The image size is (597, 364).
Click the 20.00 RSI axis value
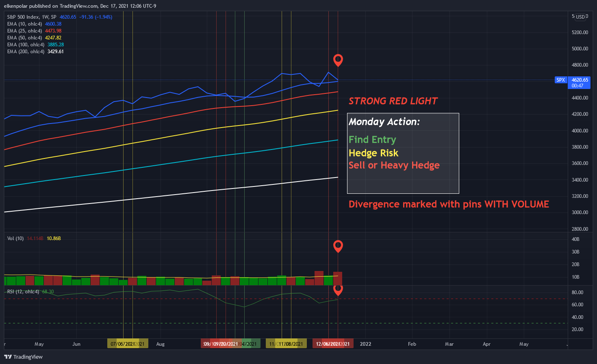tap(577, 329)
